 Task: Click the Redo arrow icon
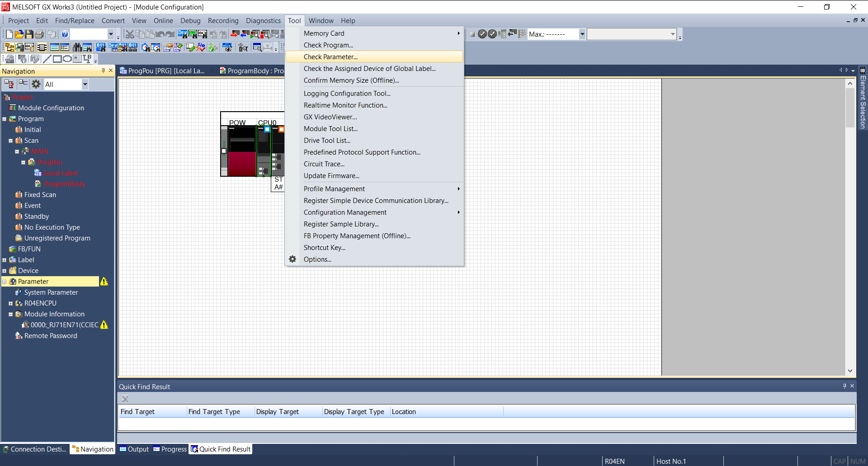[170, 34]
